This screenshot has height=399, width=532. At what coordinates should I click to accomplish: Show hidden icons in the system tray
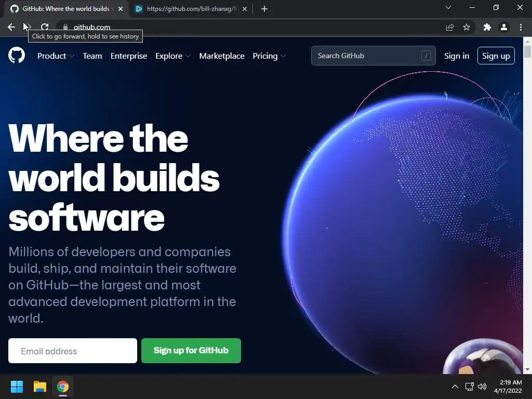(x=455, y=387)
